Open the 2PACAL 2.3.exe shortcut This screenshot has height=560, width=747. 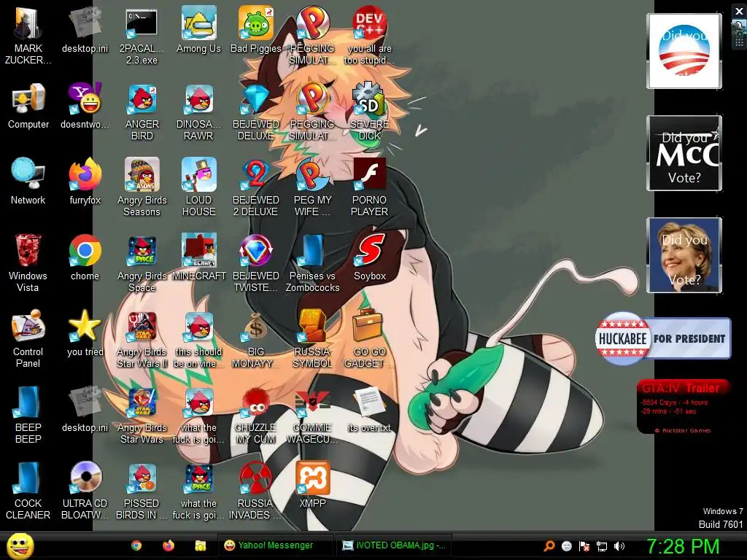(x=142, y=36)
